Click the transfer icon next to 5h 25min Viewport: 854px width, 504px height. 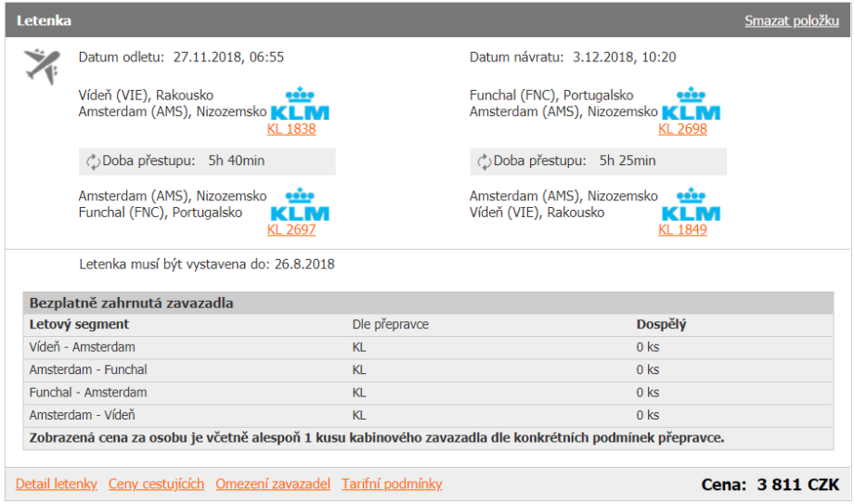coord(484,162)
